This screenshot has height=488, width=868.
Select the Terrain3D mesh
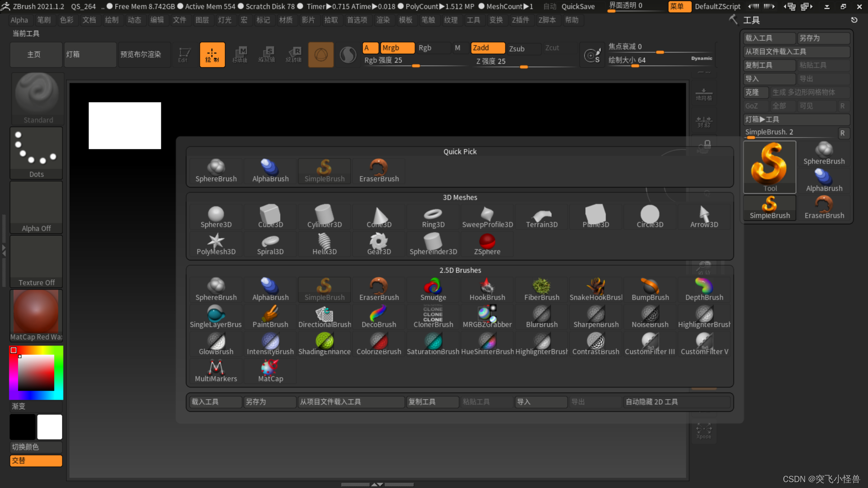pos(541,216)
